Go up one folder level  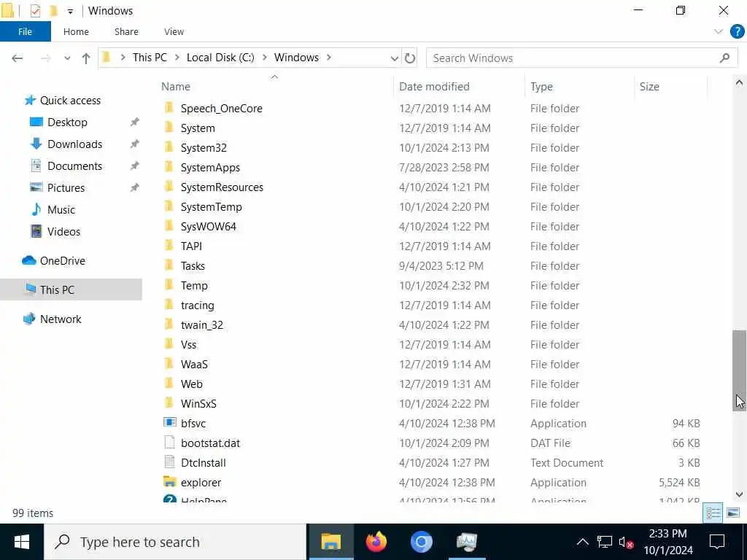86,58
